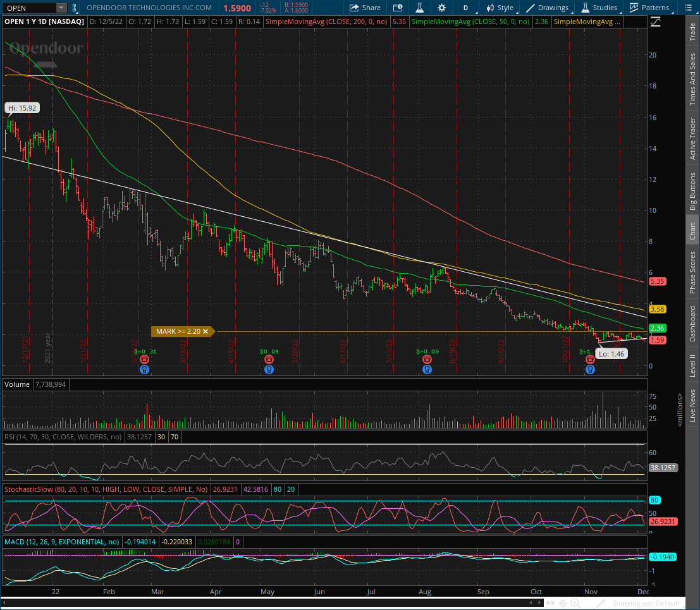700x610 pixels.
Task: Click earnings phone icon below $0.04
Action: pyautogui.click(x=269, y=359)
